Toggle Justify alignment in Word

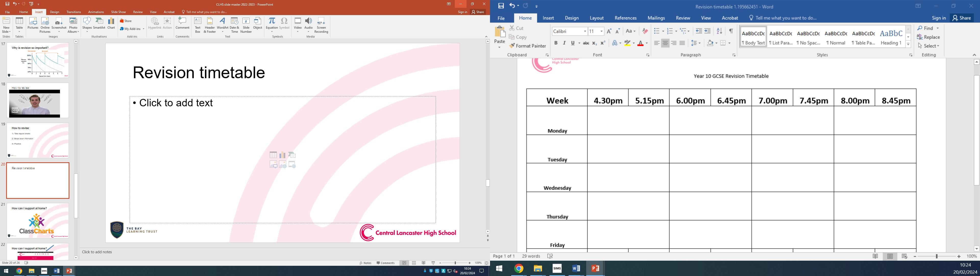pyautogui.click(x=682, y=43)
